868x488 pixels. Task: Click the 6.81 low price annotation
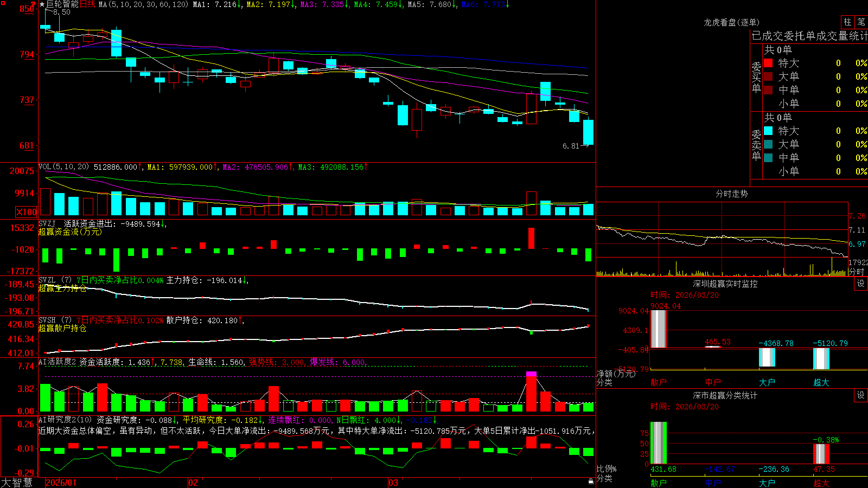click(x=571, y=146)
